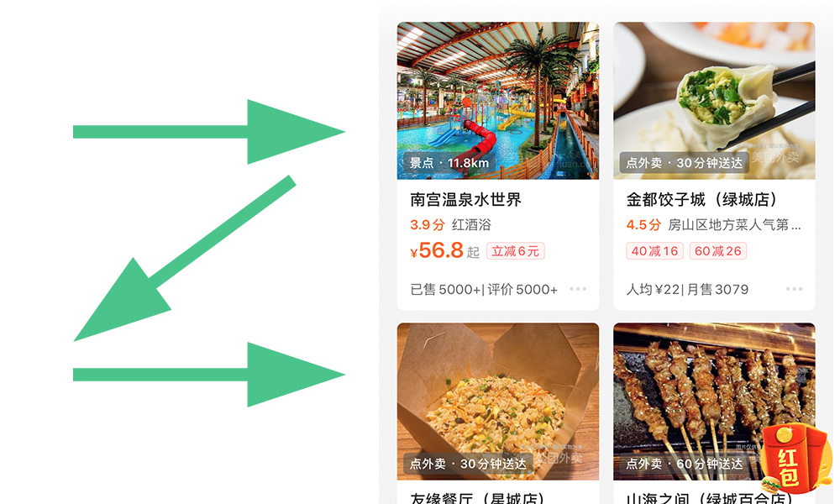View the fried rice box photo
The width and height of the screenshot is (840, 504).
[x=497, y=402]
